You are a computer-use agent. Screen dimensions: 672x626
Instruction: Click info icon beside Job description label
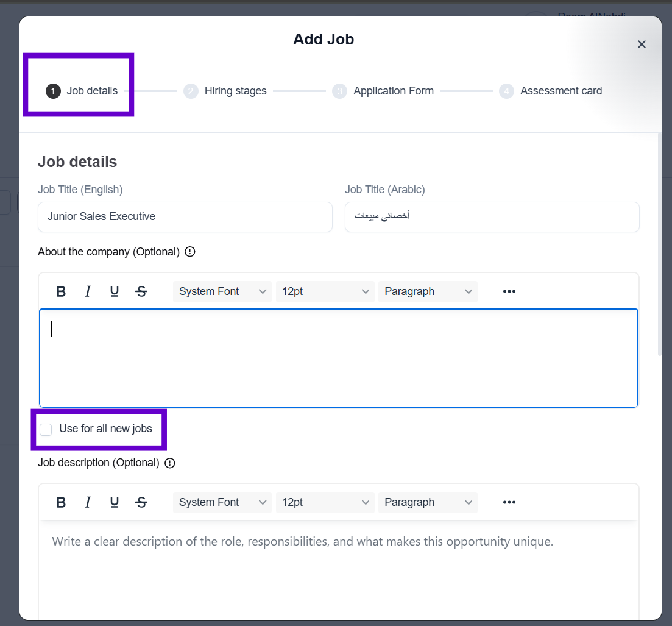pyautogui.click(x=170, y=463)
